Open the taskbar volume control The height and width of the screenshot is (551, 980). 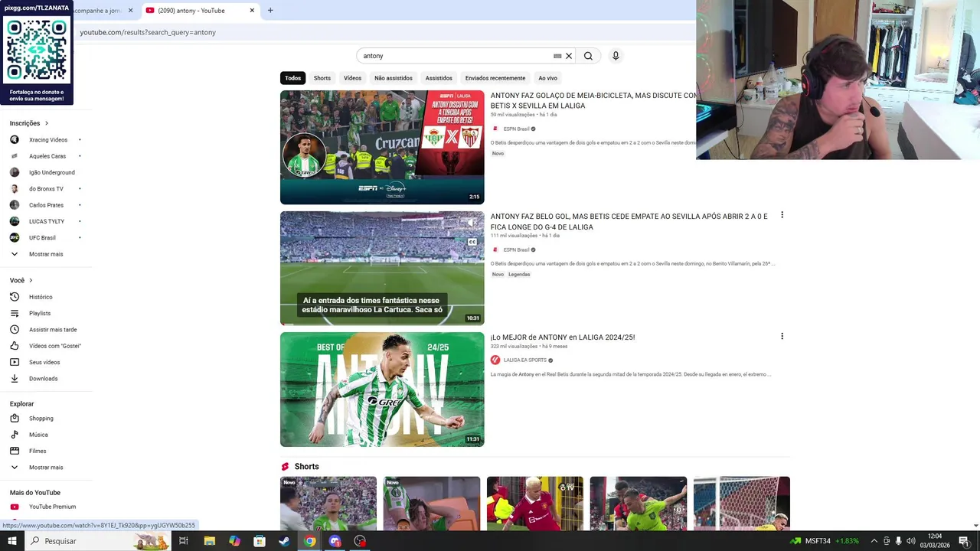(910, 541)
